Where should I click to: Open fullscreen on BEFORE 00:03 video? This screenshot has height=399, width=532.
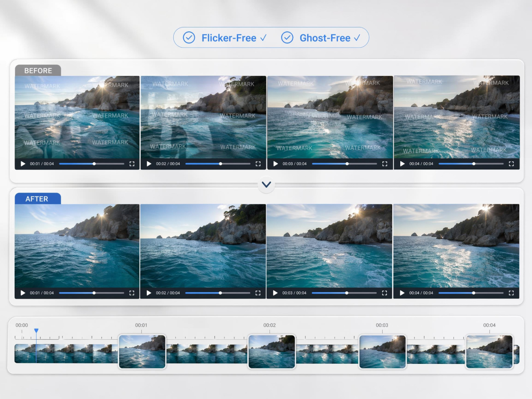[384, 164]
